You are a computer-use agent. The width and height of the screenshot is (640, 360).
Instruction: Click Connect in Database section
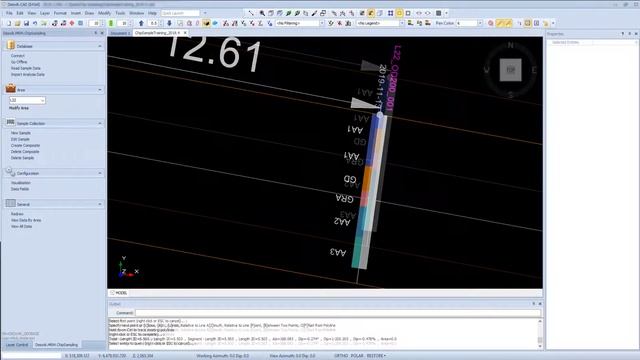click(18, 56)
